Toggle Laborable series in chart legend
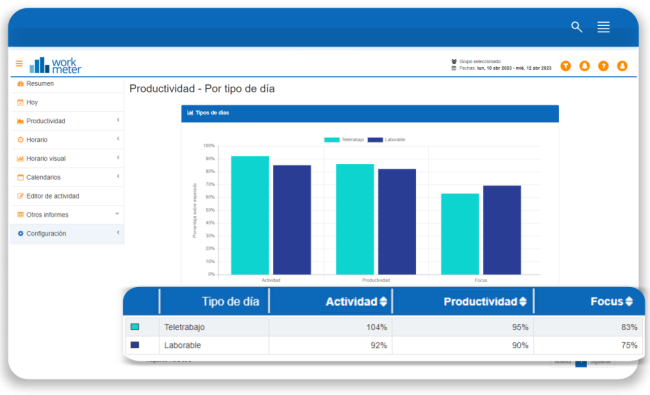 click(386, 140)
